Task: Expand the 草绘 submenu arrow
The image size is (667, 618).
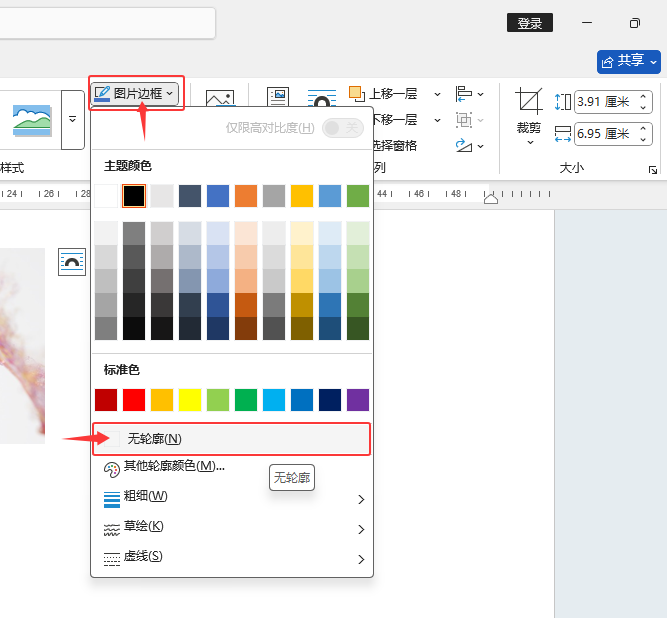Action: coord(361,530)
